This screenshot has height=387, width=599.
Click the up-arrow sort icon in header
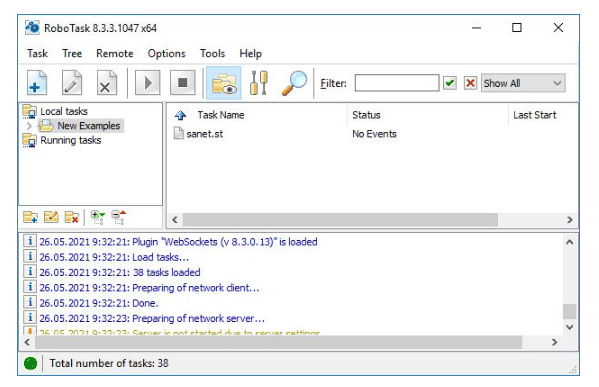click(180, 115)
